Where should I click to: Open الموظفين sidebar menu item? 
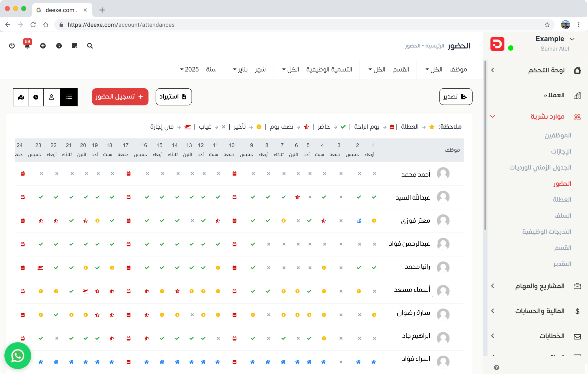(x=558, y=135)
